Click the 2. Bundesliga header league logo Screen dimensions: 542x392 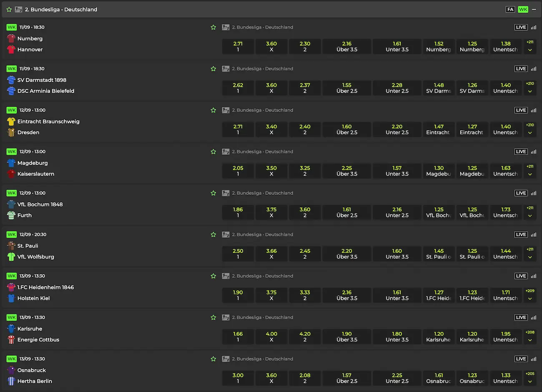click(x=18, y=9)
